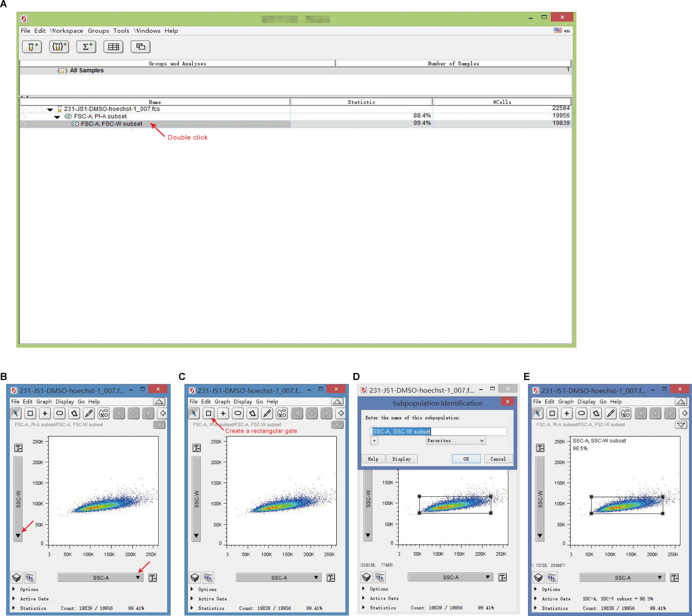Open the Table Editor icon
The width and height of the screenshot is (692, 616).
coord(113,47)
